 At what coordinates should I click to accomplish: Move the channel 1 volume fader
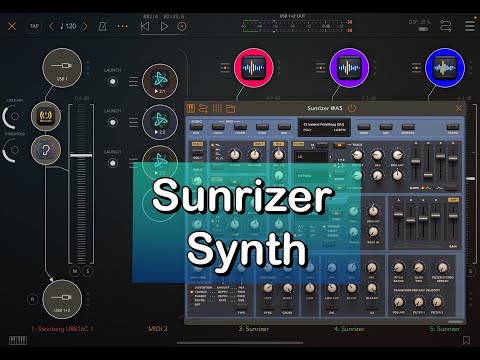[81, 155]
